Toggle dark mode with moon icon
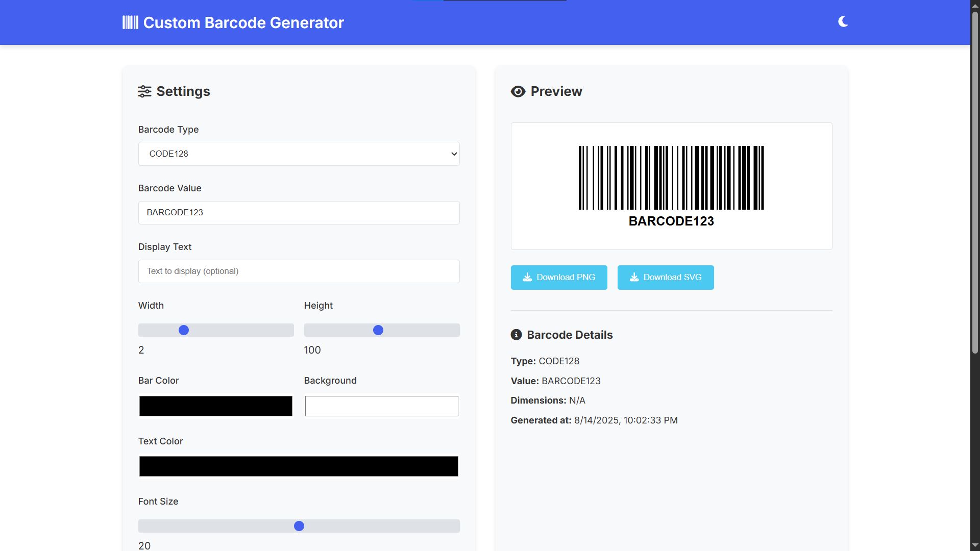 tap(843, 22)
